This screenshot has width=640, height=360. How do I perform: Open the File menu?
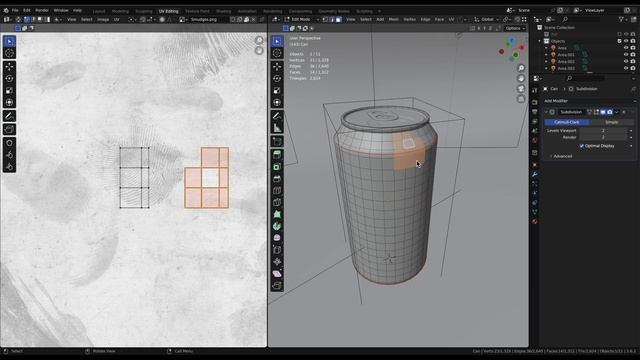pyautogui.click(x=15, y=10)
